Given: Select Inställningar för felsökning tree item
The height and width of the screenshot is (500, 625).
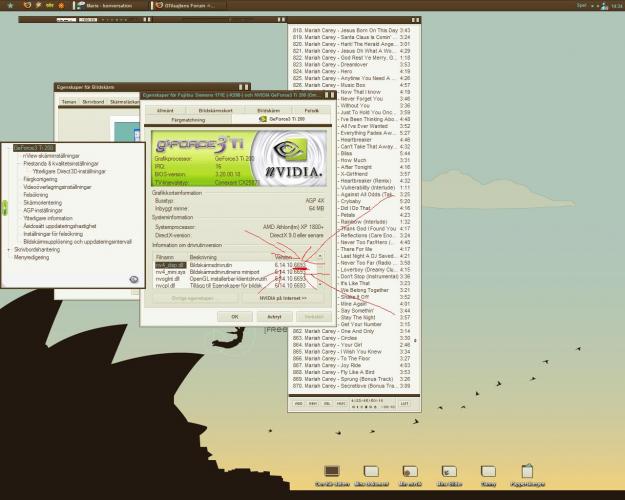Looking at the screenshot, I should 53,234.
